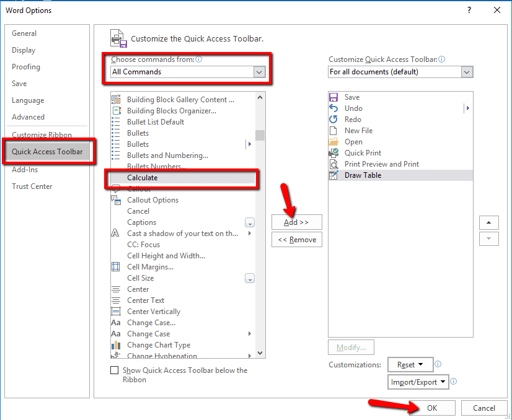Enable Show Quick Access Toolbar below the Ribbon
Screen dimensions: 512x420
[114, 370]
